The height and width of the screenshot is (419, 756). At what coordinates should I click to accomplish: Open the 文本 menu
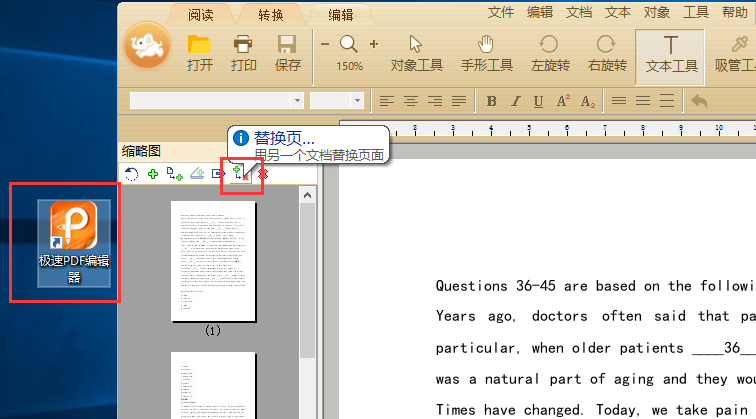618,12
